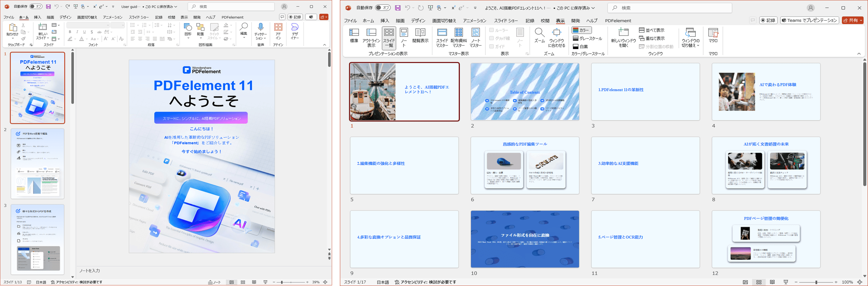868x286 pixels.
Task: Check the Guides checkbox in right window
Action: click(492, 46)
